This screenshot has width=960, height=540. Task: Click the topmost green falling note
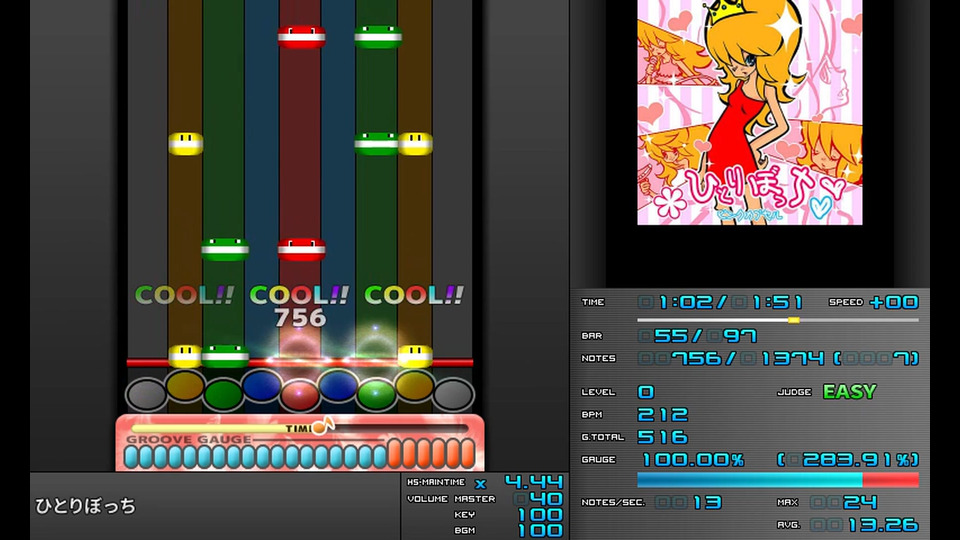378,37
